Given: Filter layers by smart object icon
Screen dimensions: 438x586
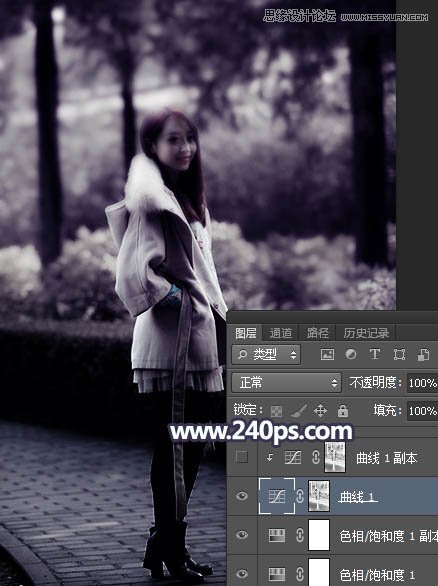Looking at the screenshot, I should click(423, 355).
